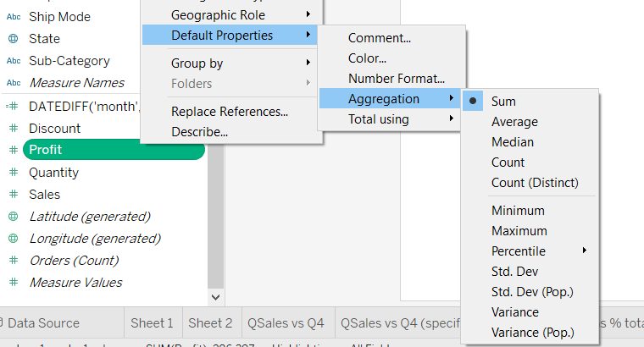Click the Abc icon beside Ship Mode

pos(13,17)
